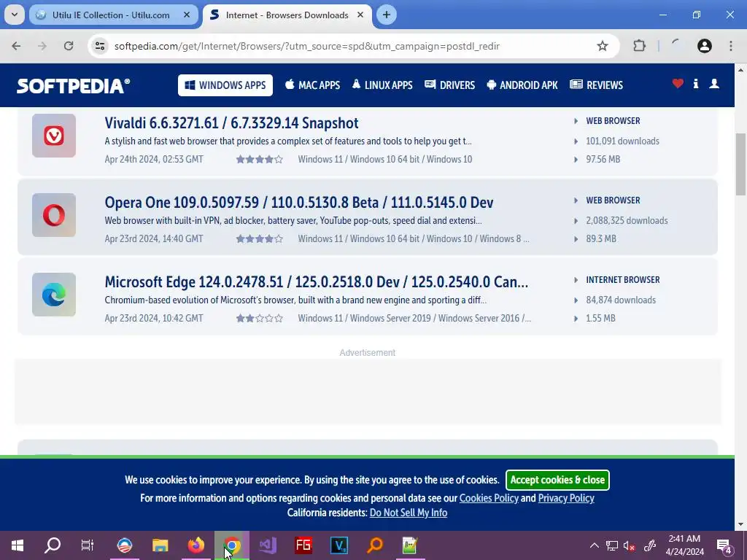The width and height of the screenshot is (747, 560).
Task: Close the Utilu IE Collection tab
Action: coord(187,15)
